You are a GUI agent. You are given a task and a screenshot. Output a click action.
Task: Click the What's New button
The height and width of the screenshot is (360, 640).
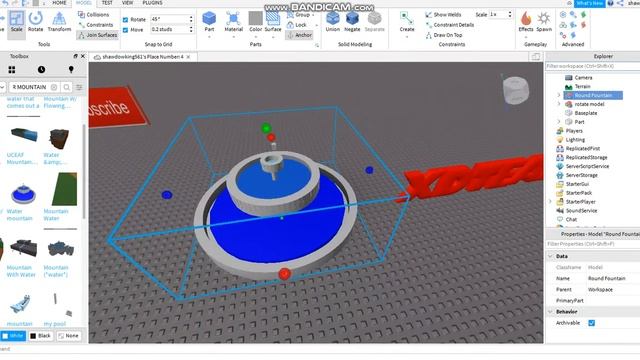(x=589, y=3)
